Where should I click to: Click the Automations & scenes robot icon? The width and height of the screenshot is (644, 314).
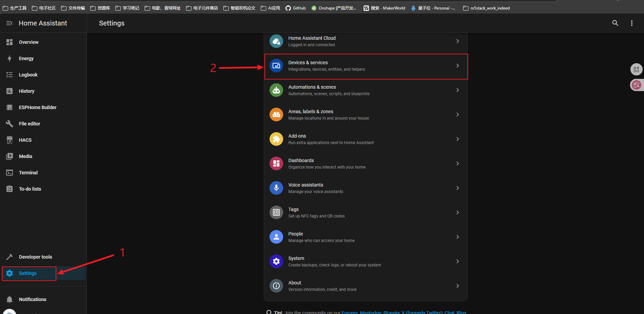[276, 90]
